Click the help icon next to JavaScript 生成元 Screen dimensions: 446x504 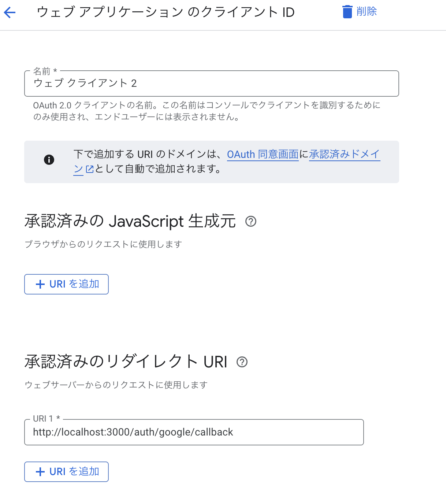tap(251, 221)
